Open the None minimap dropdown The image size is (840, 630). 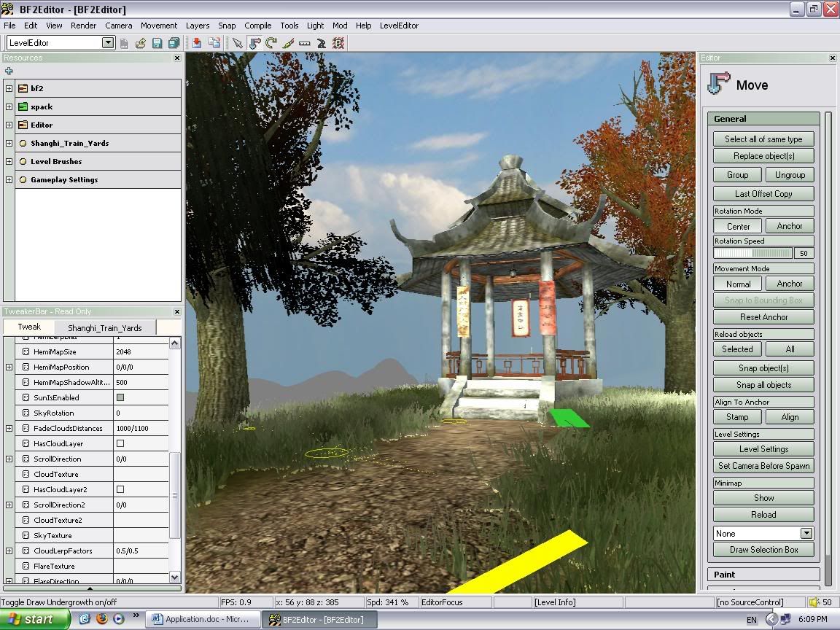806,534
